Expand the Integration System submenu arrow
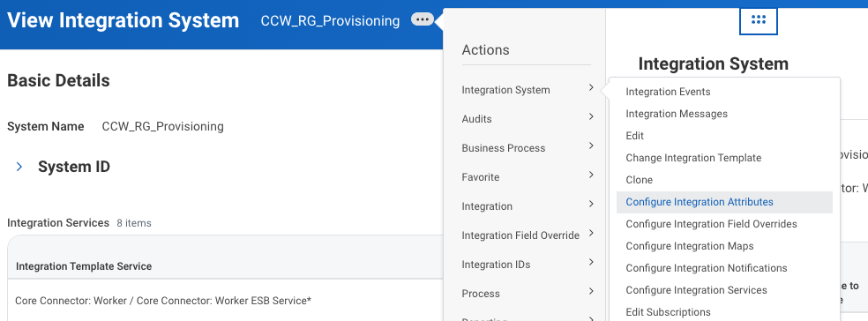Viewport: 868px width, 321px height. coord(591,87)
